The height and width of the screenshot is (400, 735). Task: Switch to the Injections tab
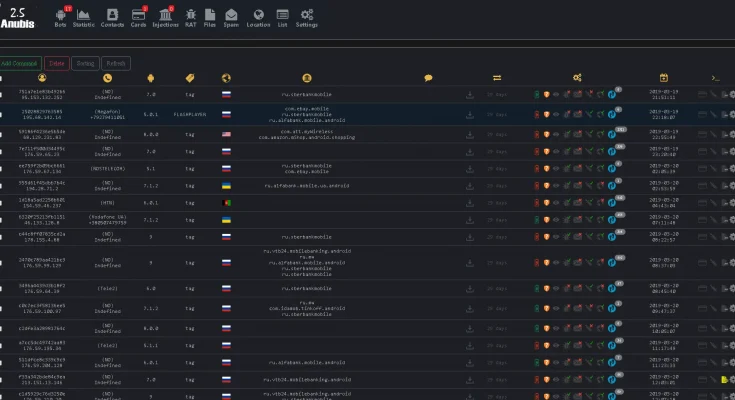[164, 16]
